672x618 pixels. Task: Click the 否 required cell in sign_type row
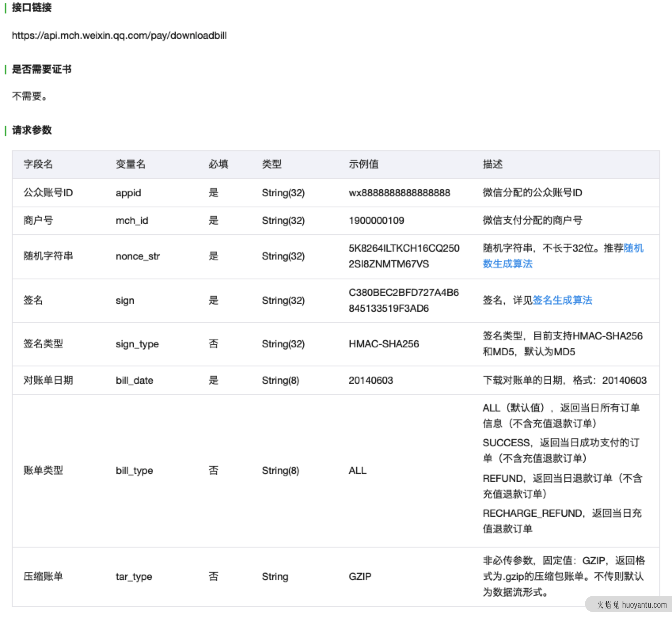[213, 344]
